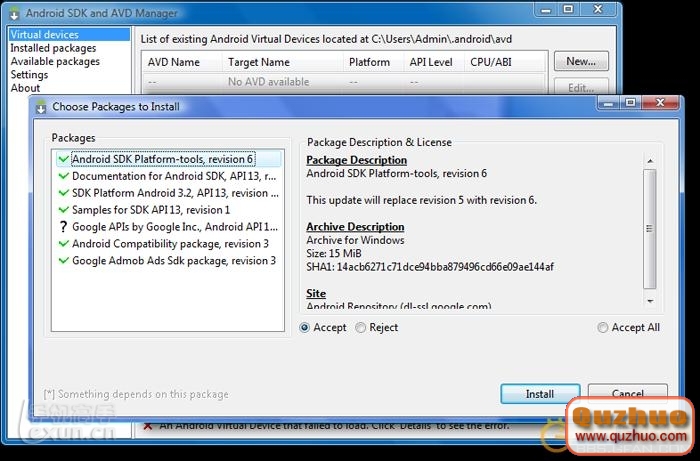Click the Choose Packages to Install title icon
700x461 pixels.
click(x=41, y=107)
